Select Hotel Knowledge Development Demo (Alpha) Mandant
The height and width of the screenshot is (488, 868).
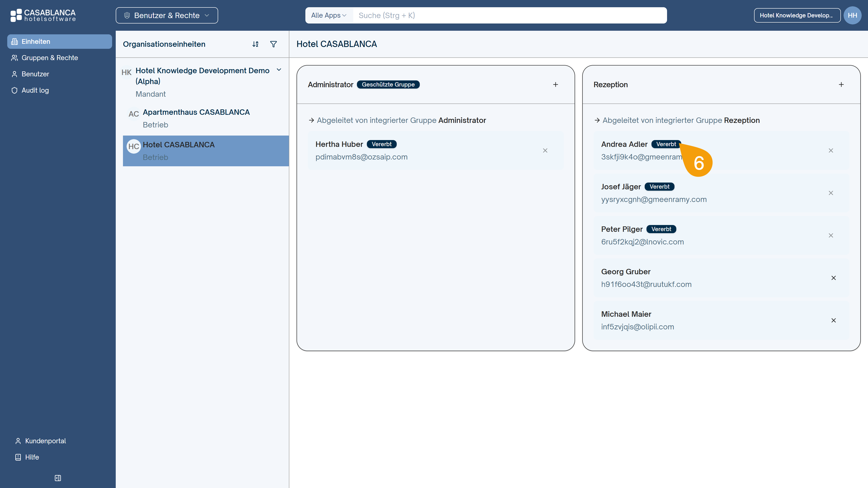(202, 82)
